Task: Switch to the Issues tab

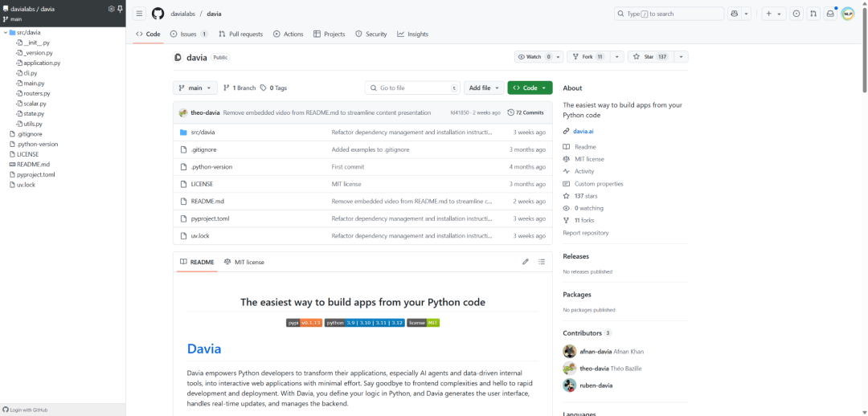Action: tap(189, 35)
